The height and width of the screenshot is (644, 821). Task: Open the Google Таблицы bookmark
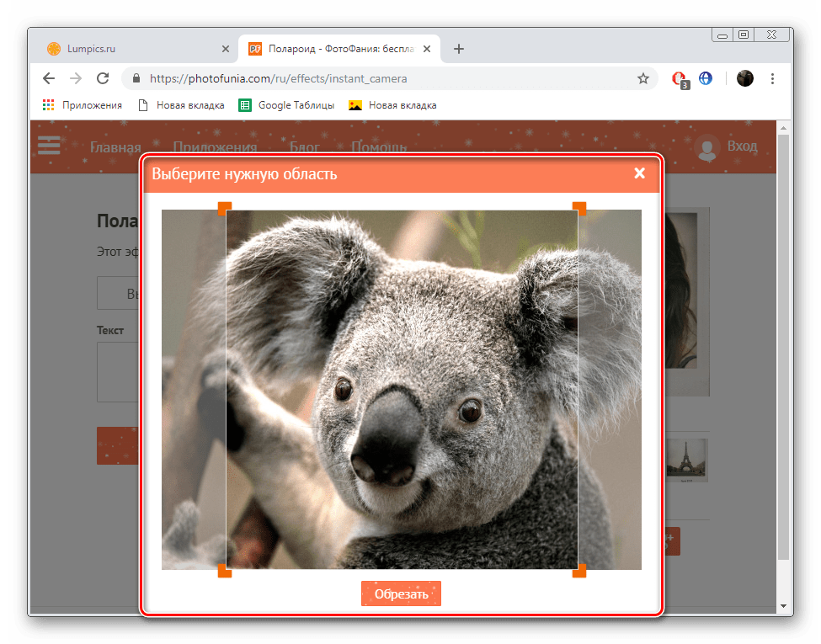point(287,105)
